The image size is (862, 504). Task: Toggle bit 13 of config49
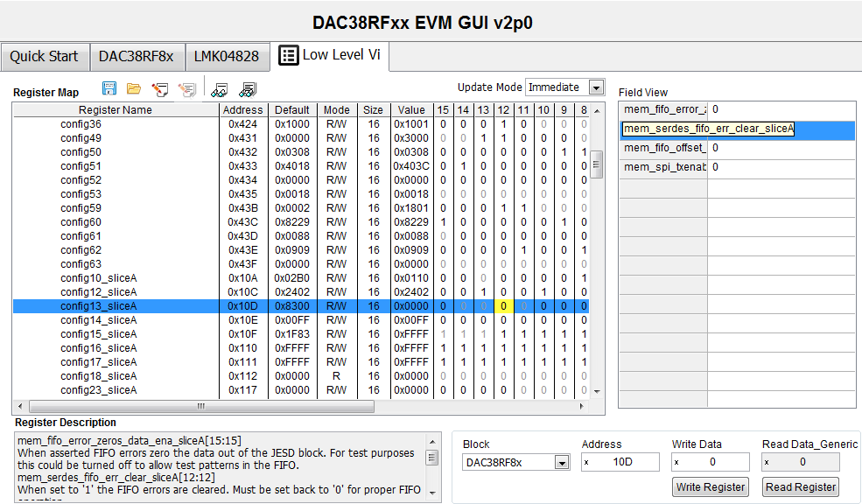pyautogui.click(x=483, y=138)
